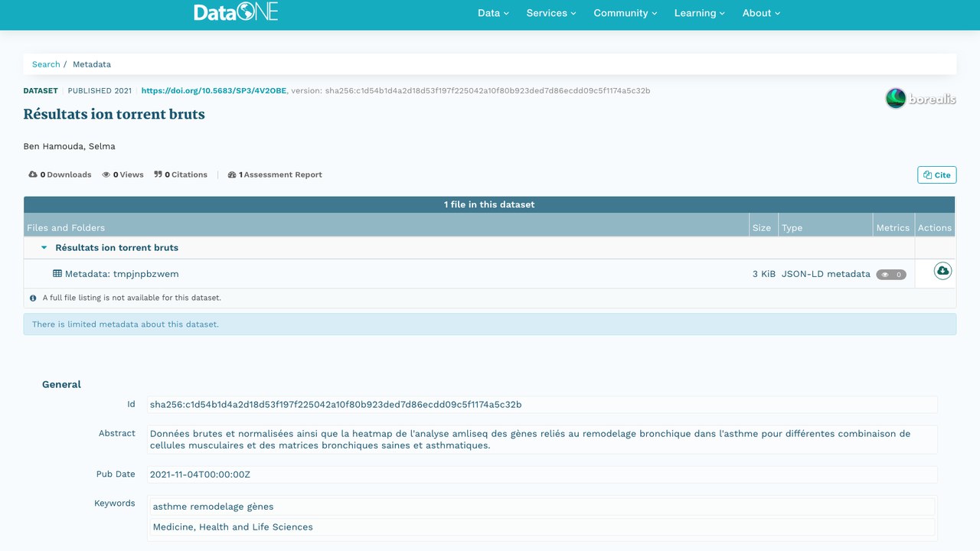Screen dimensions: 980x551
Task: Download the metadata file with cloud icon
Action: tap(942, 271)
